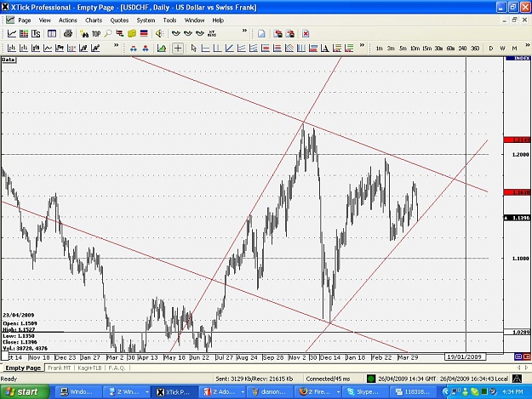
Task: Click the yellow folders icon
Action: (x=132, y=33)
